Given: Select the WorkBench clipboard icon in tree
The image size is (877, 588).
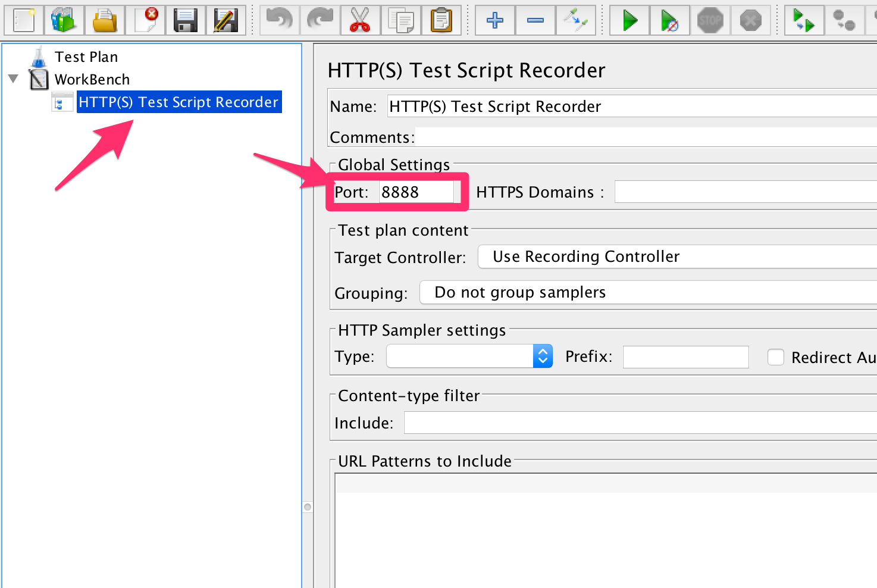Looking at the screenshot, I should 39,79.
